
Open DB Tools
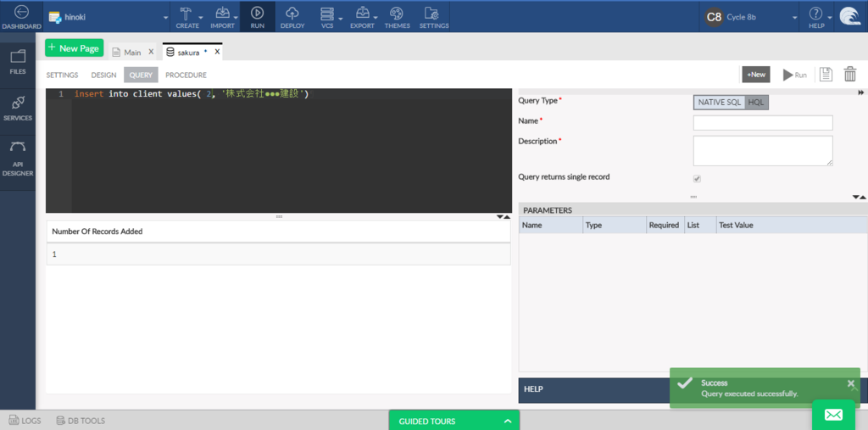(81, 421)
